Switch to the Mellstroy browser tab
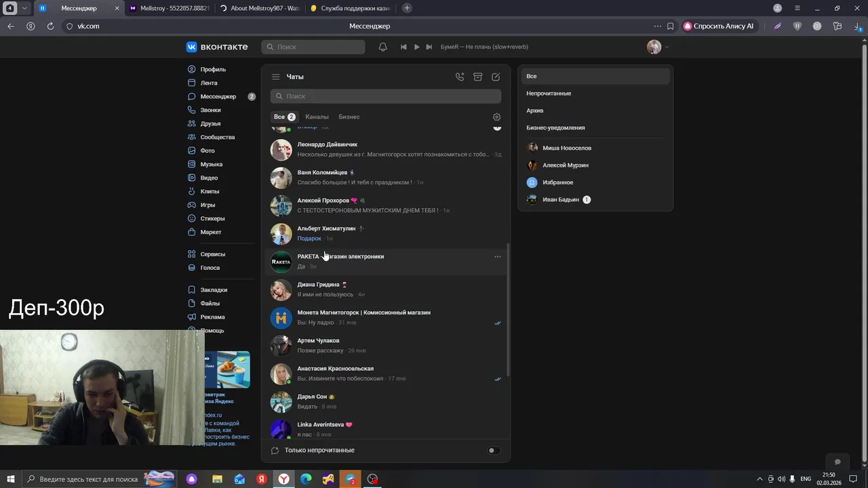 pos(170,8)
